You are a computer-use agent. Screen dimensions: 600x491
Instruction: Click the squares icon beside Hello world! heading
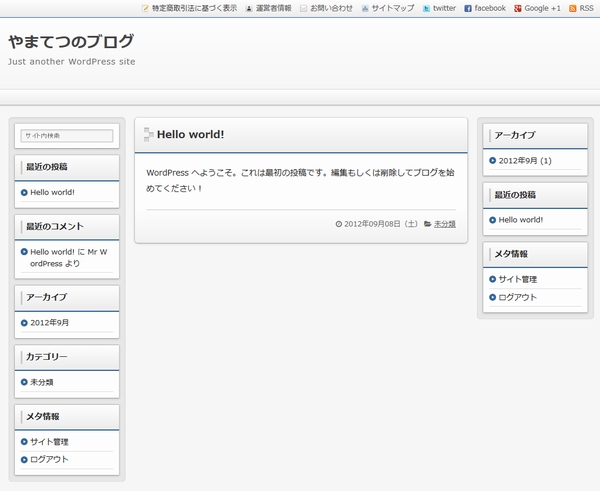148,134
